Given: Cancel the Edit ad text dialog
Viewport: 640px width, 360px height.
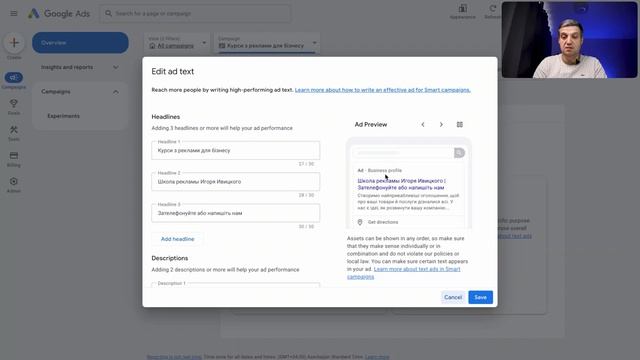Looking at the screenshot, I should (x=453, y=297).
